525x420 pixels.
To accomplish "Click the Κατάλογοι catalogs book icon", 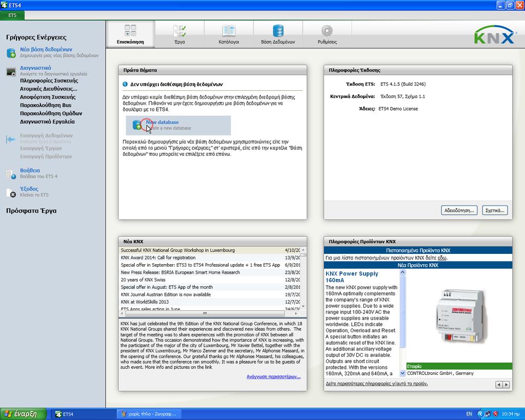I will (x=229, y=31).
